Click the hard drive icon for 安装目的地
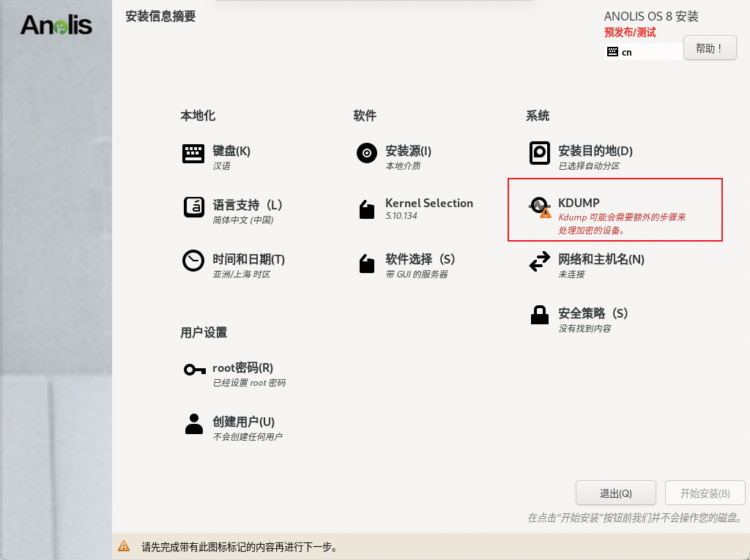Screen dimensions: 750x560 540,154
